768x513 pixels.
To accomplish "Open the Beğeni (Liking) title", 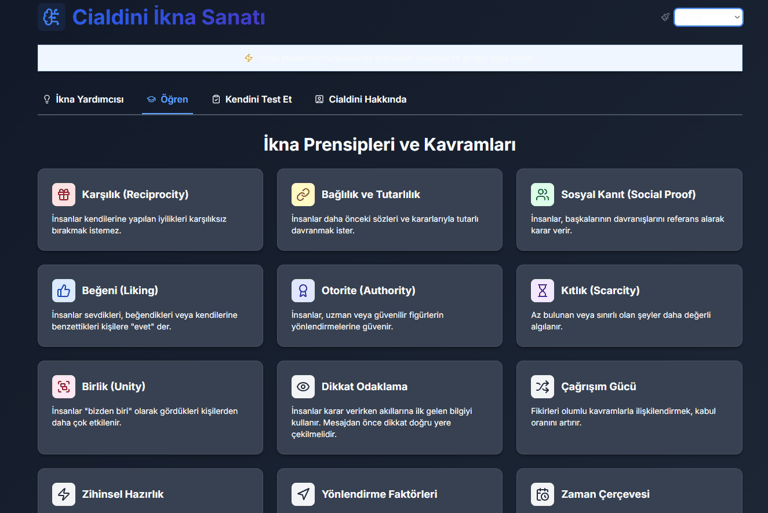I will pyautogui.click(x=120, y=291).
